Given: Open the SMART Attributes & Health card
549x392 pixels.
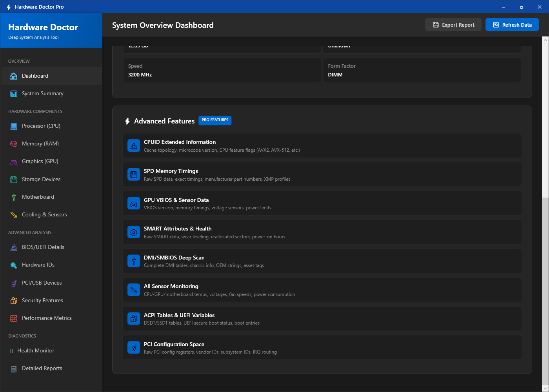Looking at the screenshot, I should pyautogui.click(x=322, y=232).
